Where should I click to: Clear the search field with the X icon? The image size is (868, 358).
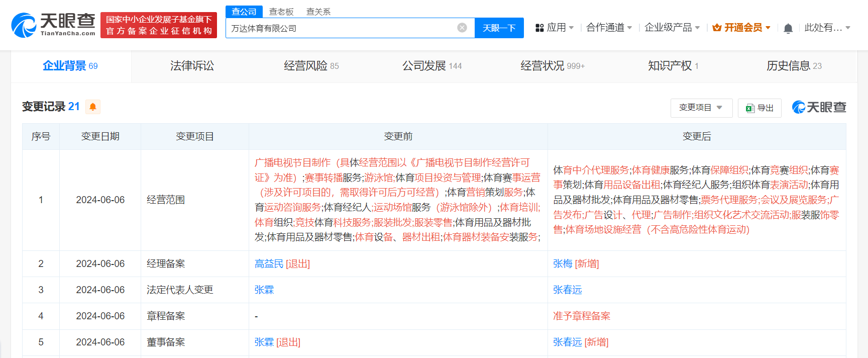462,28
